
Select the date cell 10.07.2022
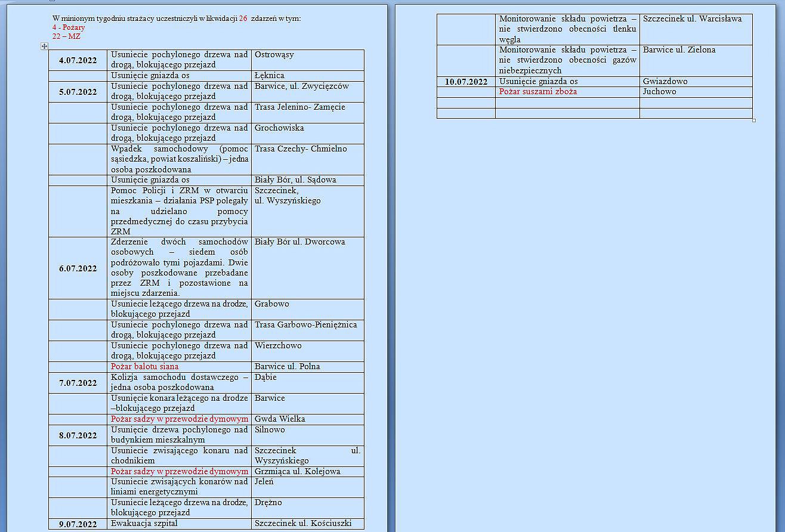tap(466, 82)
